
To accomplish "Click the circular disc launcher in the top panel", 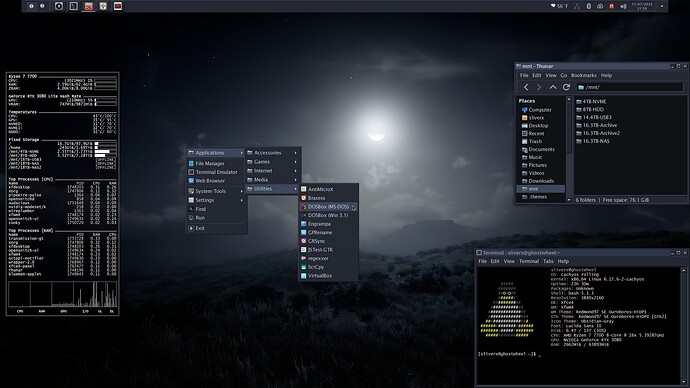I will [x=59, y=6].
